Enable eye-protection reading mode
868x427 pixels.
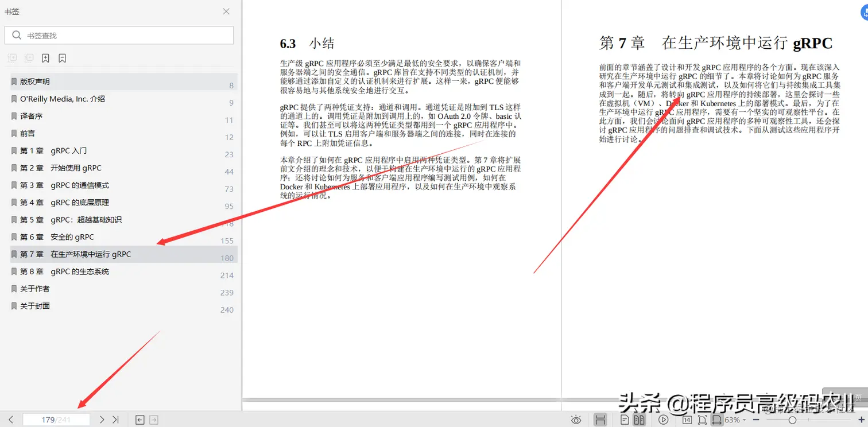pyautogui.click(x=576, y=420)
